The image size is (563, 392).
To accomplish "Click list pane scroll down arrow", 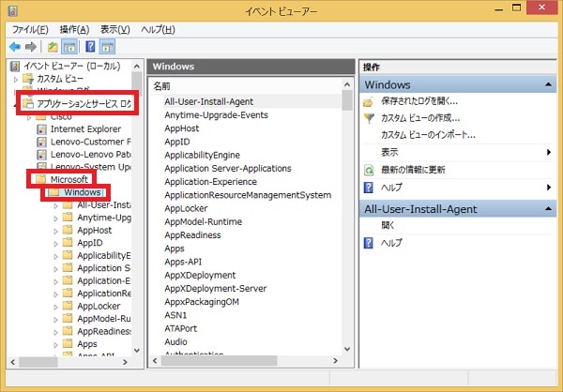I will pos(347,349).
